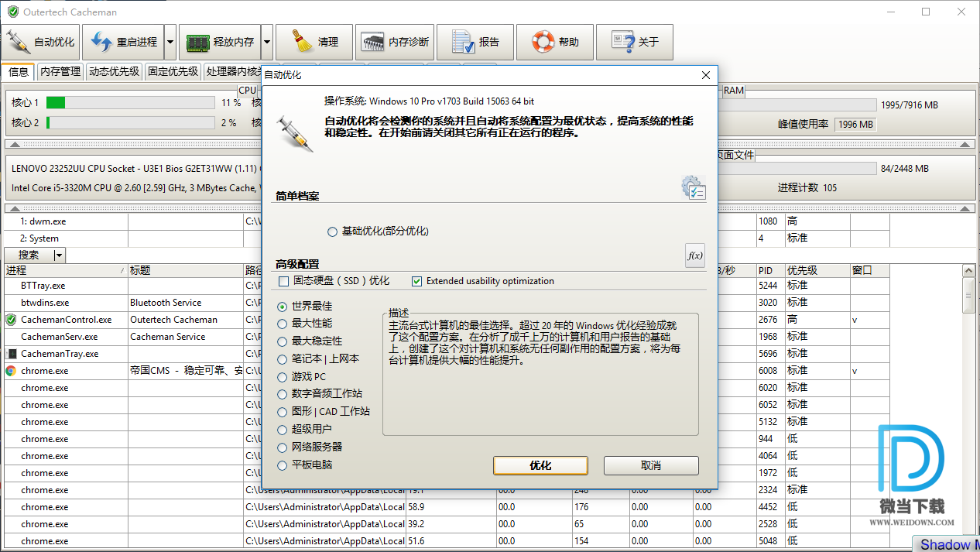Click the 搜索 button
The width and height of the screenshot is (980, 552).
(x=29, y=255)
